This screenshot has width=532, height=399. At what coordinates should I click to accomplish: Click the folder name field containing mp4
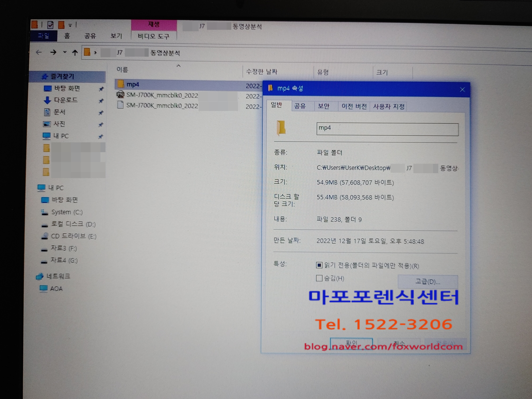387,129
